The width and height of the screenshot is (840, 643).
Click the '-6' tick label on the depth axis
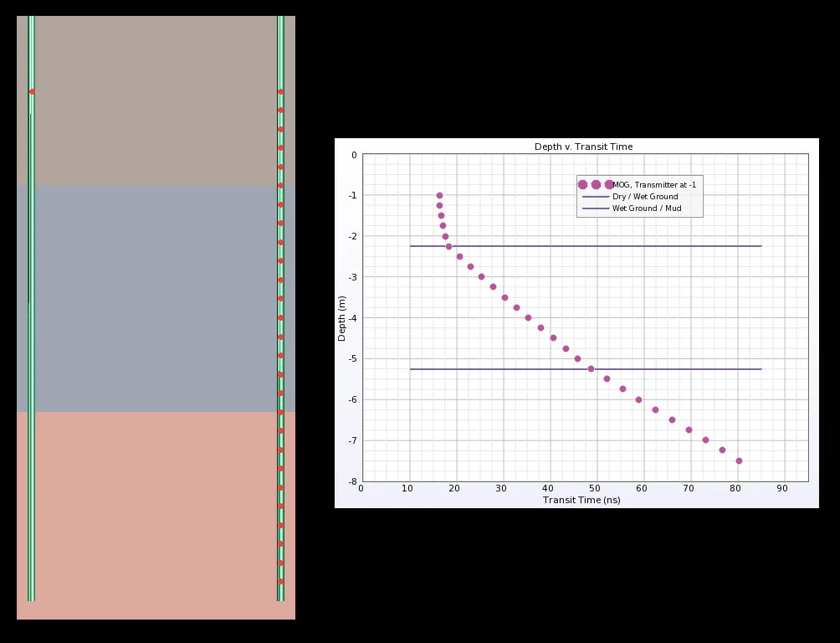tap(352, 399)
